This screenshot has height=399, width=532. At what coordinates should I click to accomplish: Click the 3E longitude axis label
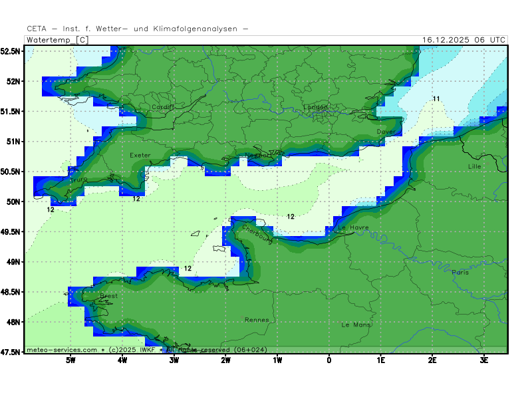click(484, 360)
